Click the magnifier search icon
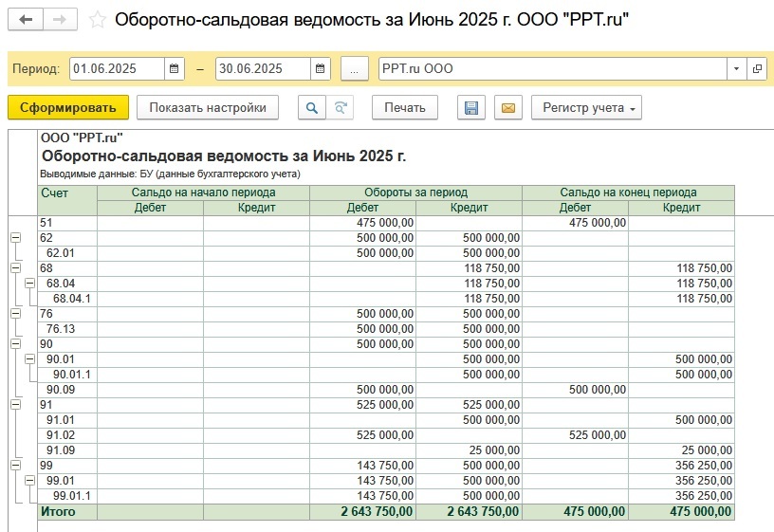Screen dimensions: 774x532 [x=311, y=107]
